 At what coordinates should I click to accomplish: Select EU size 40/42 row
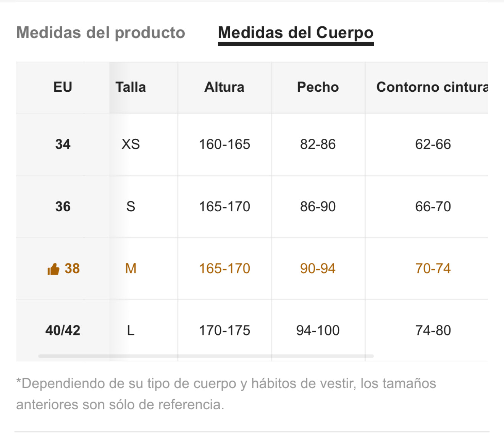tap(252, 330)
